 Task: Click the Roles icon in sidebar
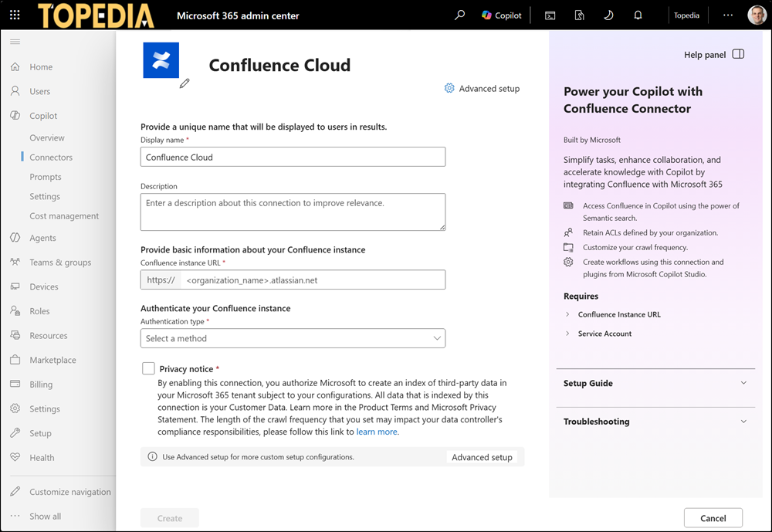point(15,311)
